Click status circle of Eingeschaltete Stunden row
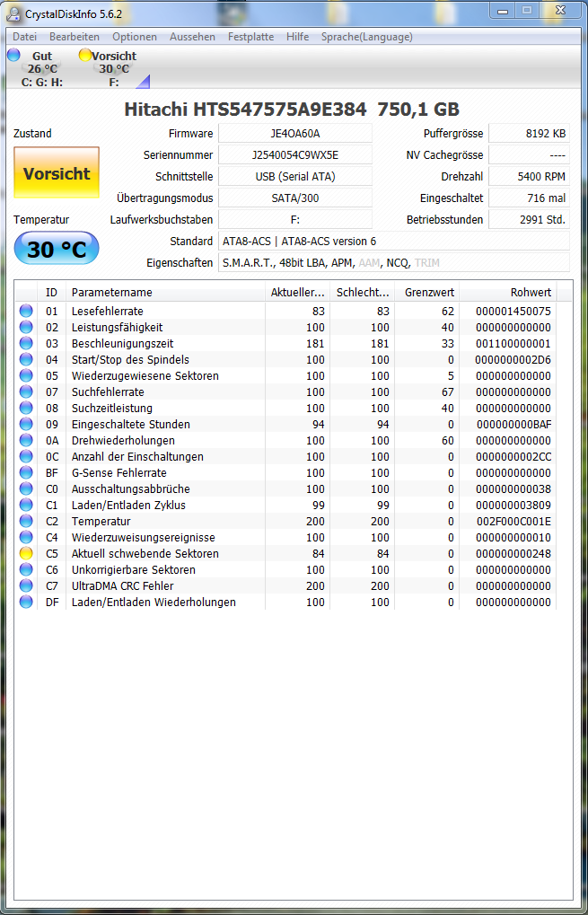 [26, 424]
